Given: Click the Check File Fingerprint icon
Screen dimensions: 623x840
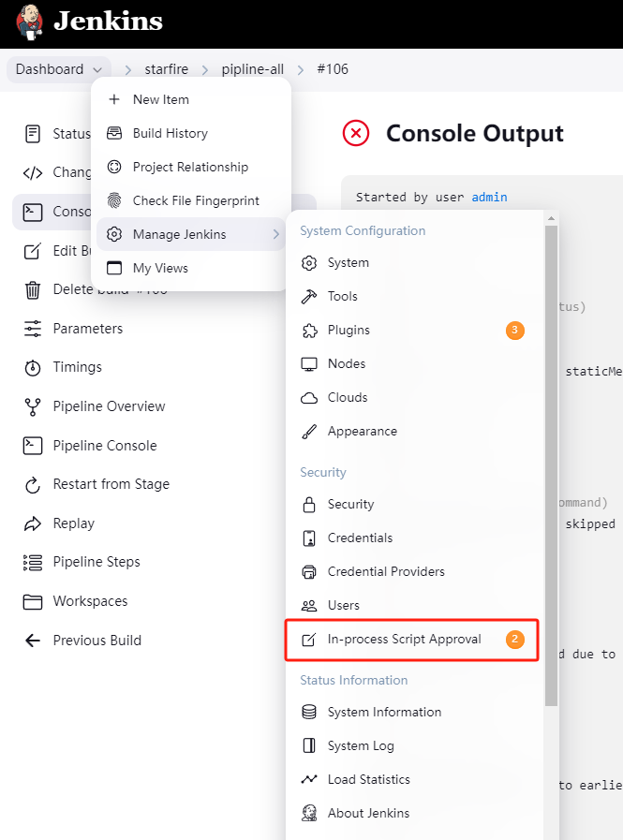Looking at the screenshot, I should coord(114,201).
